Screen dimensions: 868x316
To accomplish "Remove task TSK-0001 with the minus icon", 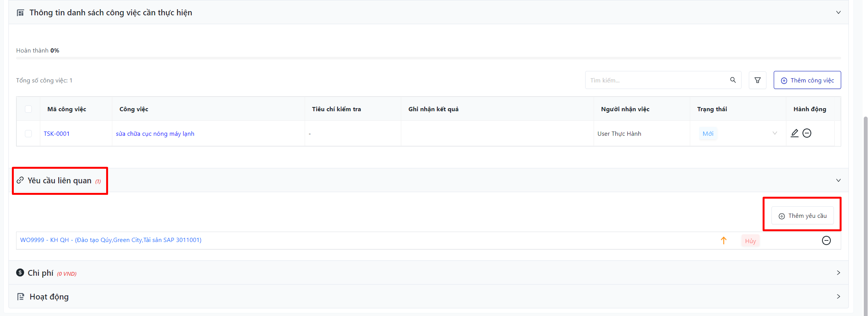I will coord(807,133).
